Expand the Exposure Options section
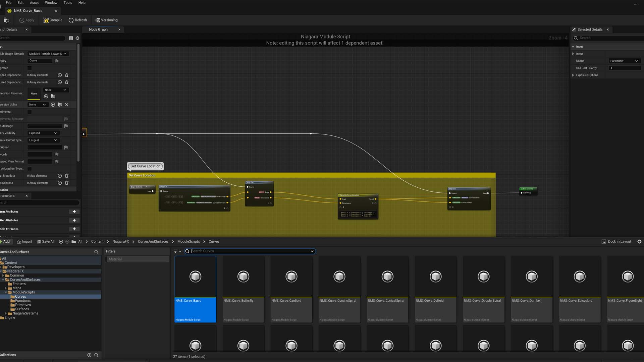The height and width of the screenshot is (362, 644). [x=573, y=75]
